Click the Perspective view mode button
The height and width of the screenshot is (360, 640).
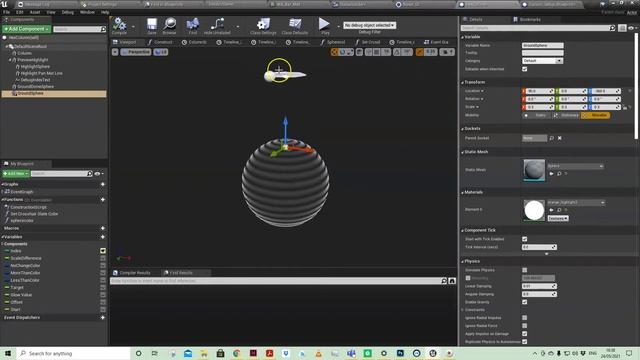click(x=136, y=52)
